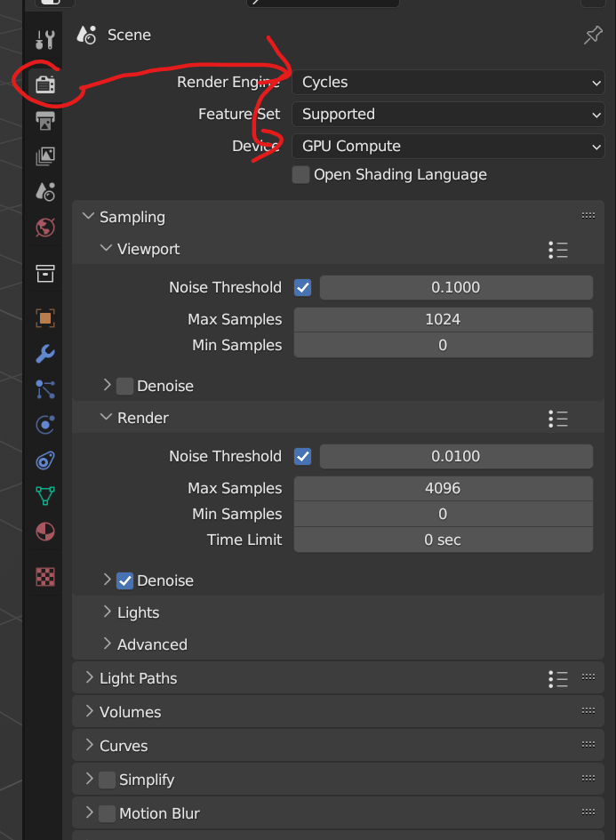The image size is (616, 840).
Task: Open Viewport sampling presets menu
Action: [558, 250]
